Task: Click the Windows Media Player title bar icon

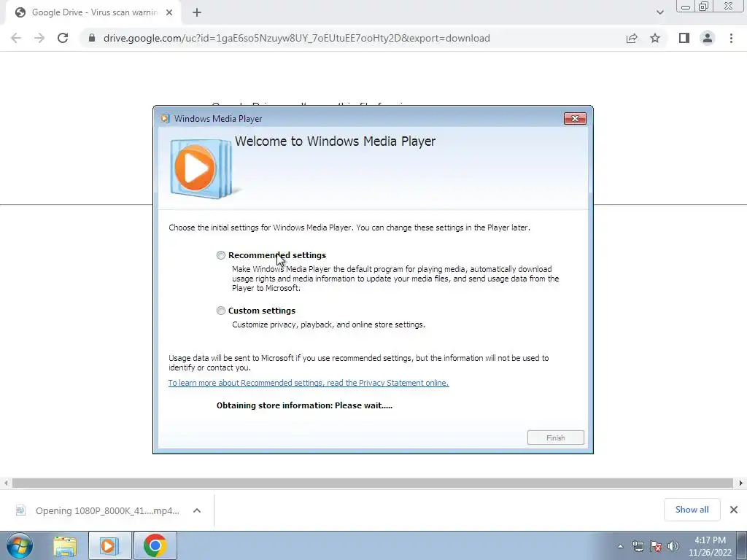Action: click(165, 119)
